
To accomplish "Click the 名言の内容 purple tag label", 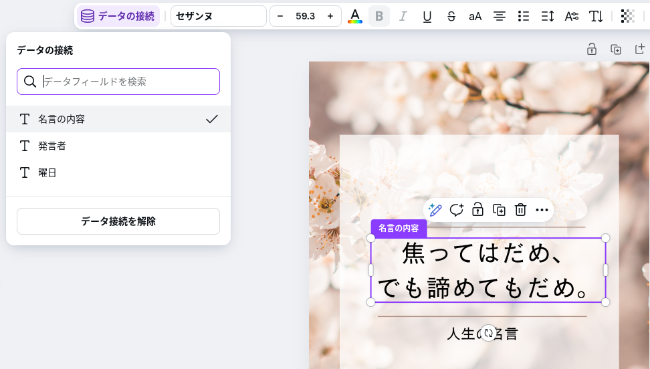I will point(398,228).
